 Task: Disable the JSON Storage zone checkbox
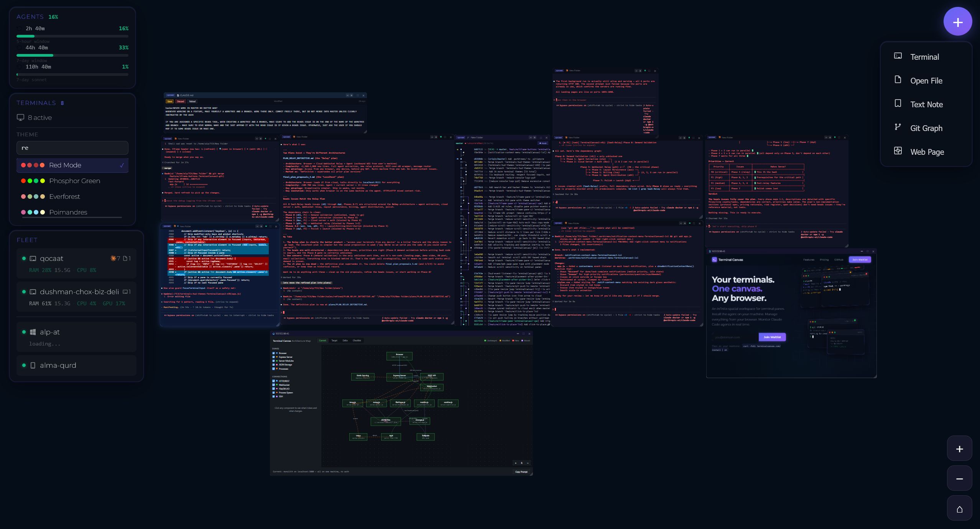[x=273, y=365]
